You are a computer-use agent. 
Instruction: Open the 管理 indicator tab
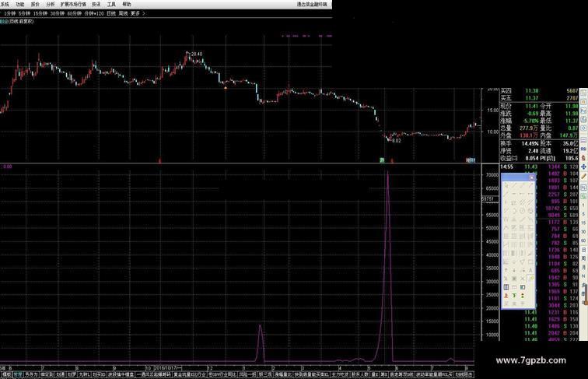(18, 374)
